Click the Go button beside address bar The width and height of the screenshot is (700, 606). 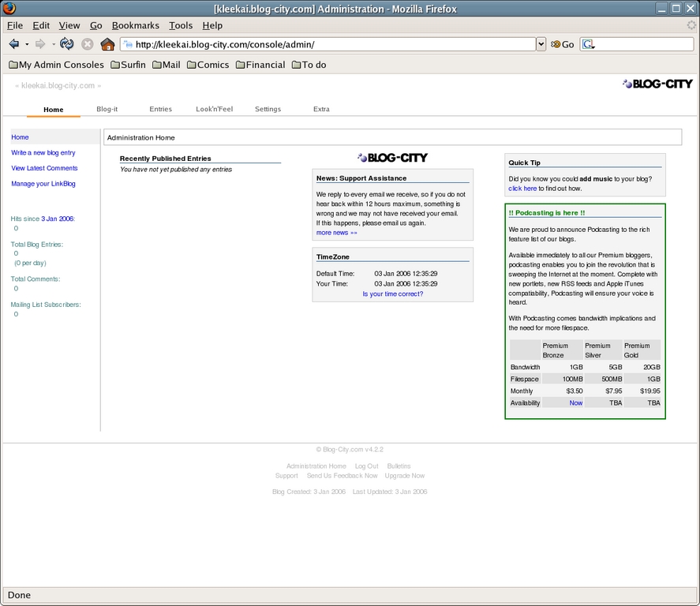coord(563,44)
